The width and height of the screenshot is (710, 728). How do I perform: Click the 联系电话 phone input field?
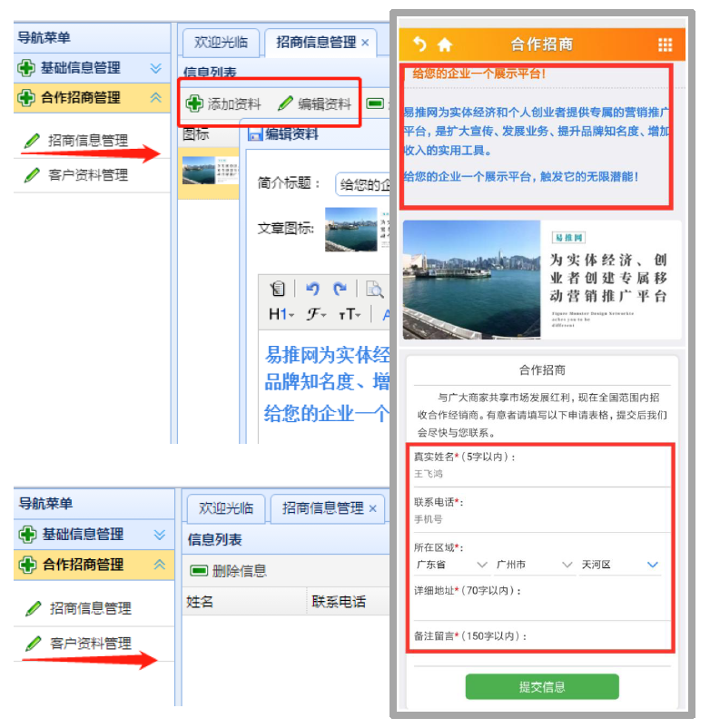pyautogui.click(x=540, y=519)
